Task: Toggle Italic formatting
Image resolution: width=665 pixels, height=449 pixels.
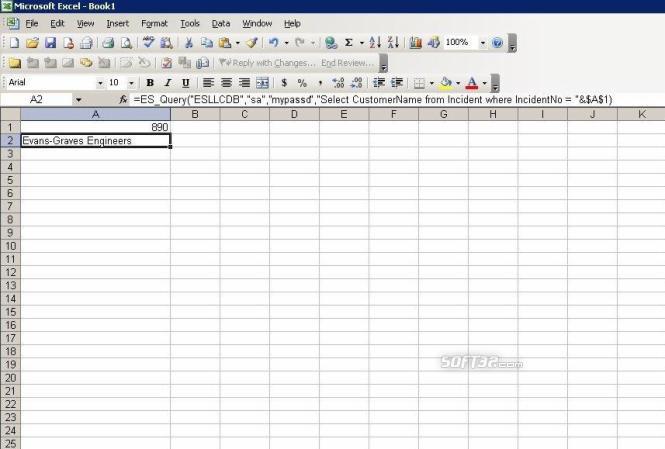Action: tap(168, 83)
